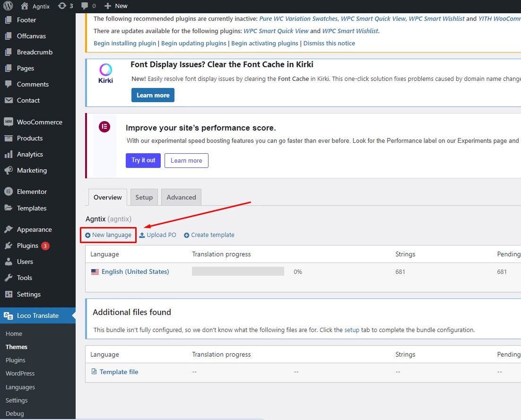521x420 pixels.
Task: Click the Template file document icon
Action: [94, 372]
